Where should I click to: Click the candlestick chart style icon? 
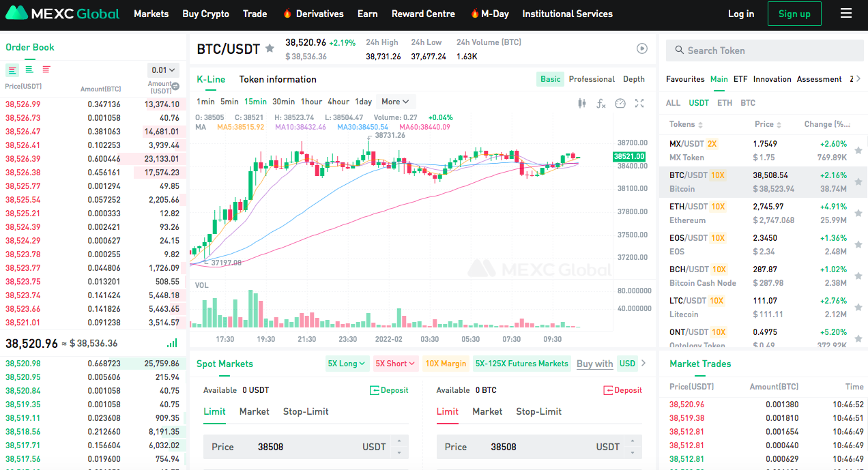581,104
